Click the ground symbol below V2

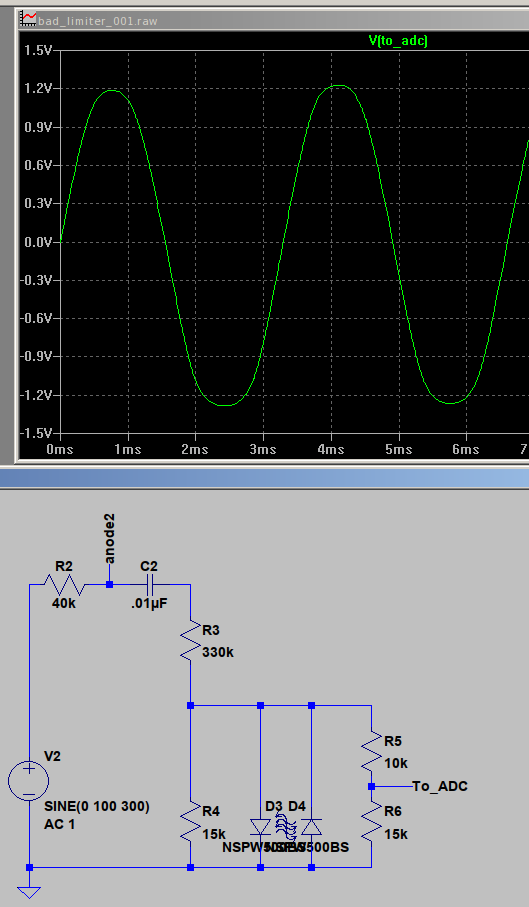(29, 893)
